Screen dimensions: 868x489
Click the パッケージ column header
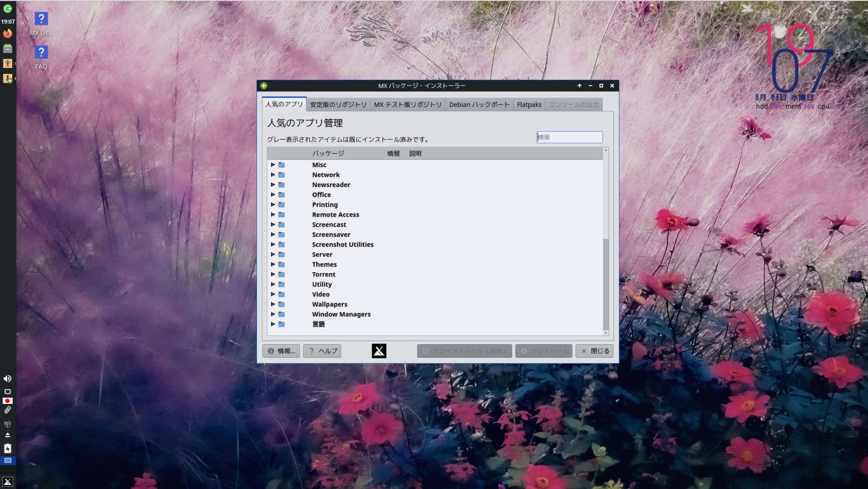[x=347, y=154]
